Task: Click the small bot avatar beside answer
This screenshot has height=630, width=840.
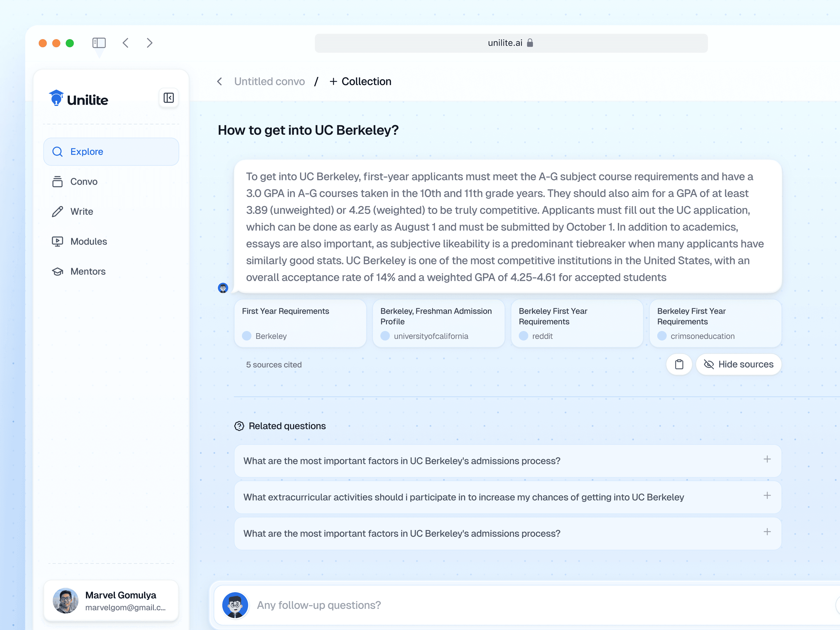Action: click(x=223, y=288)
